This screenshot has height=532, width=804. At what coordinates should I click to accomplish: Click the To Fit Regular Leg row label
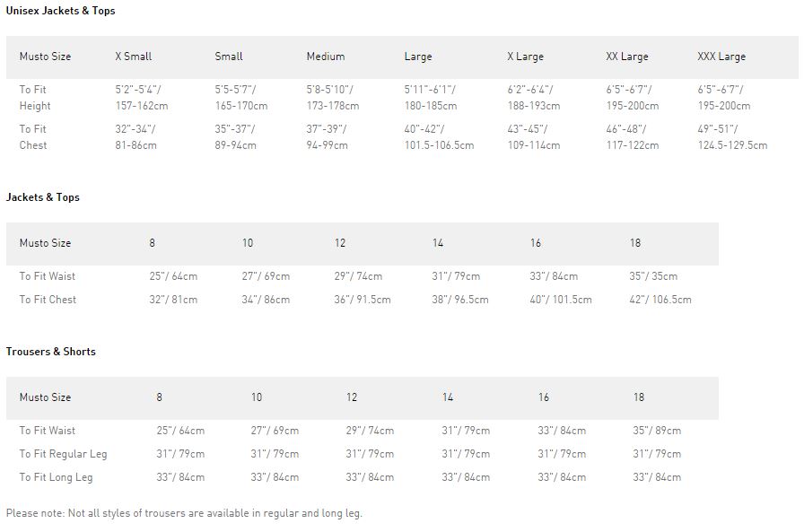point(63,454)
